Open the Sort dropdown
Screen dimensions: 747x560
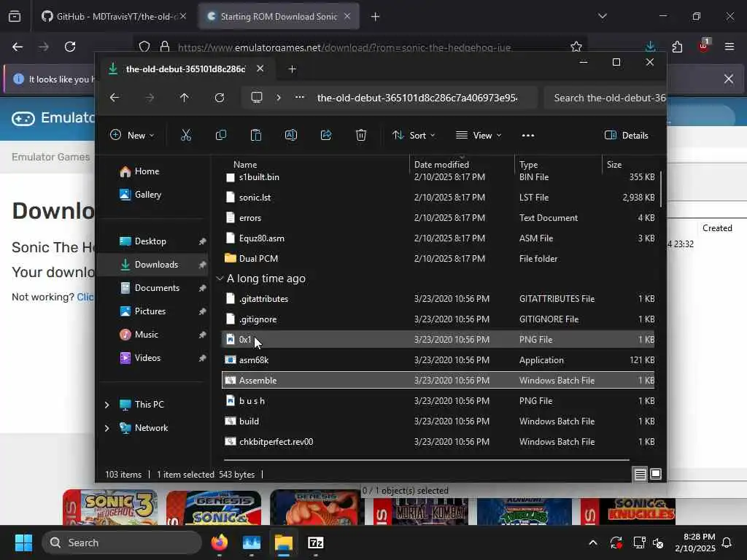point(414,136)
